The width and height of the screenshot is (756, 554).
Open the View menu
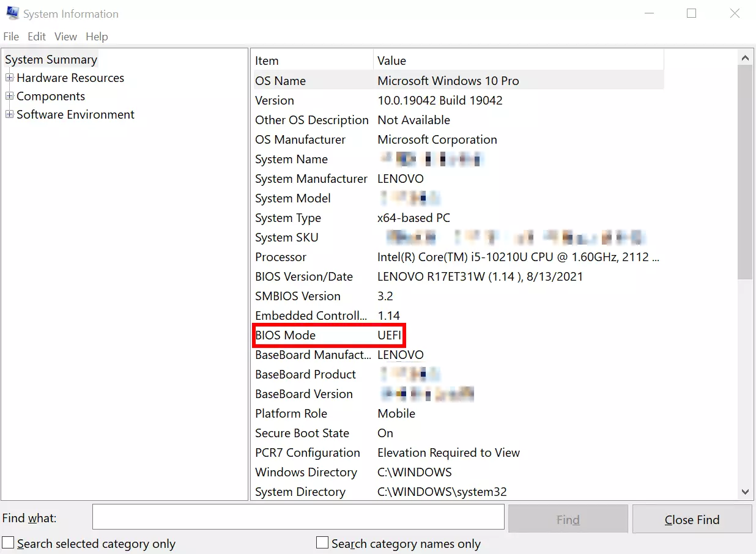pyautogui.click(x=65, y=37)
